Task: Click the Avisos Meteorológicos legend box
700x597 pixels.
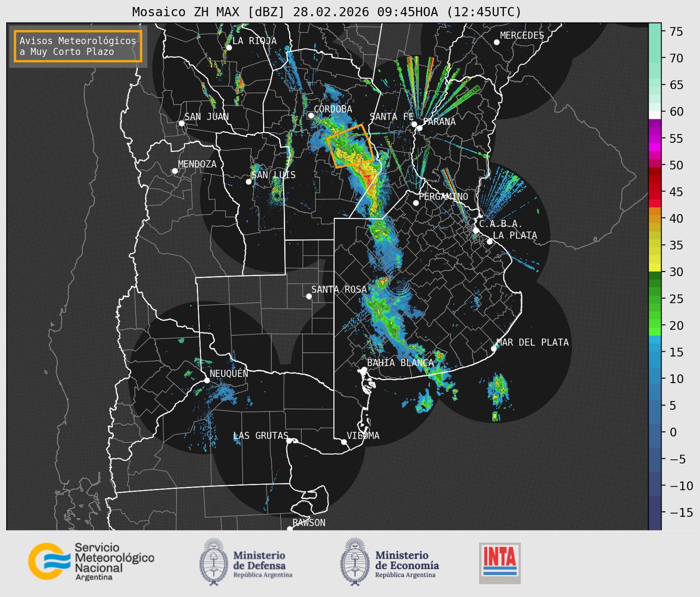Action: click(x=78, y=46)
